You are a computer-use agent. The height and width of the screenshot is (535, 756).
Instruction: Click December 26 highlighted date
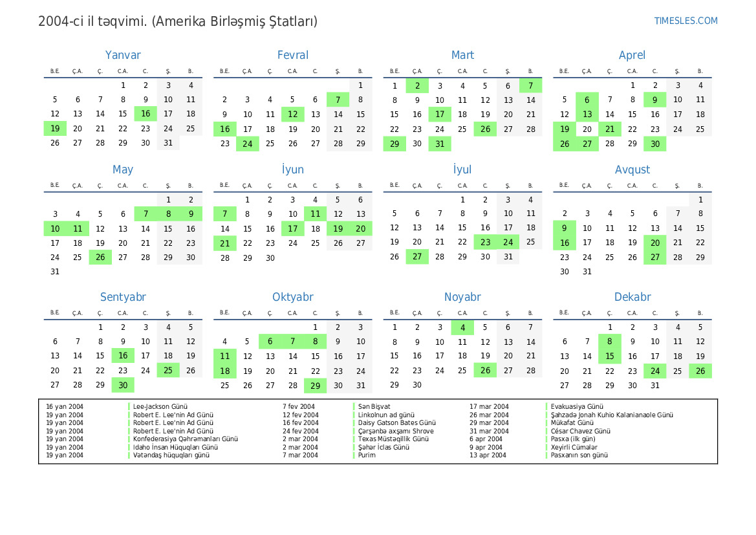point(700,371)
